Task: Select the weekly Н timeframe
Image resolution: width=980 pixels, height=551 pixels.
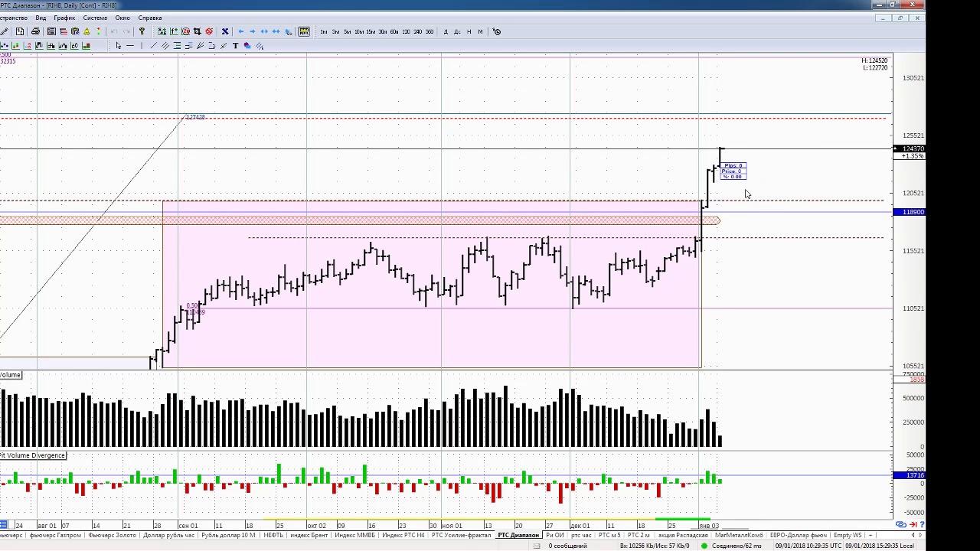Action: [x=469, y=31]
